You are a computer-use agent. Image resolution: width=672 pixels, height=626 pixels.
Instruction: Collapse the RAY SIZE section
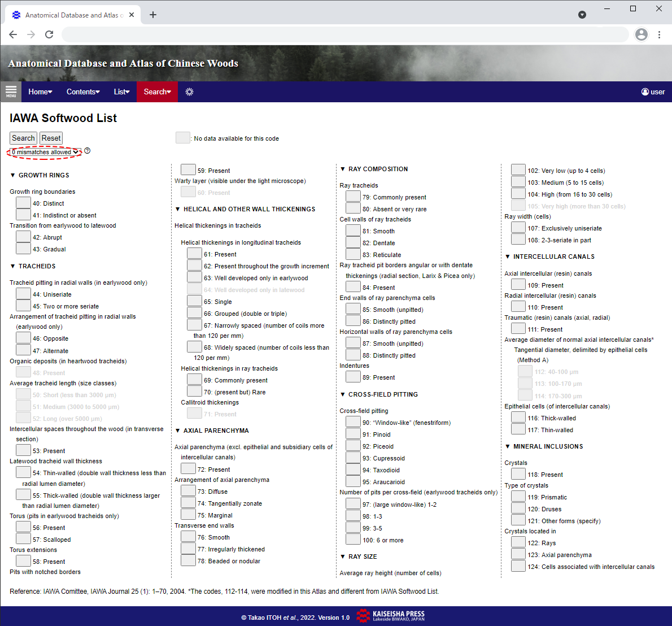pyautogui.click(x=343, y=557)
